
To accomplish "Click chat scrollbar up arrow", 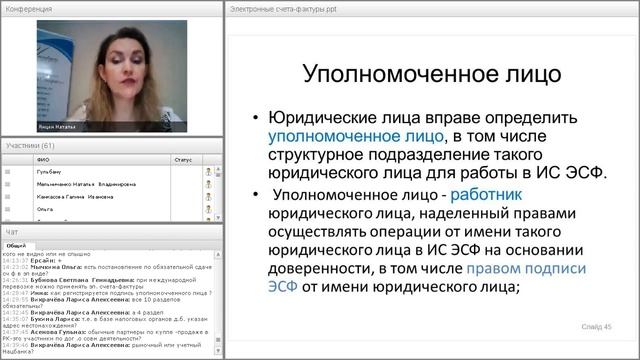I will tap(218, 254).
